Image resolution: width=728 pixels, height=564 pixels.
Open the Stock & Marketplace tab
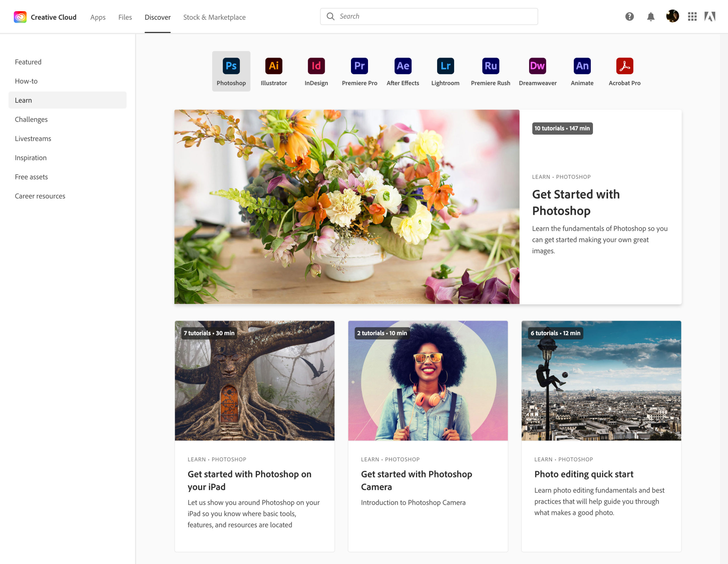click(x=214, y=17)
